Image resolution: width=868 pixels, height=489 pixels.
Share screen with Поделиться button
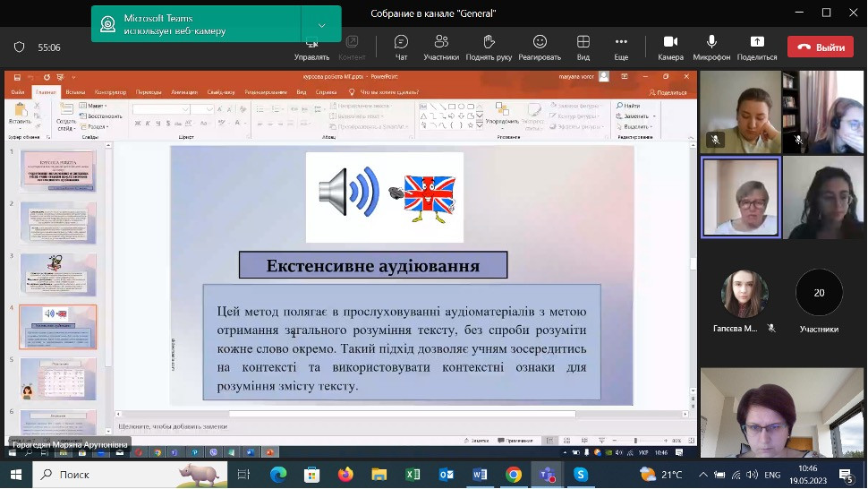click(757, 47)
